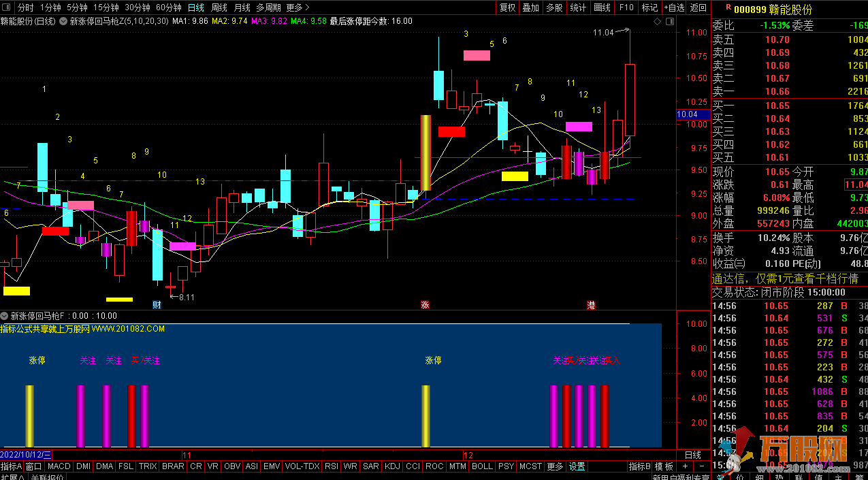Click the F10 company info button
The width and height of the screenshot is (868, 480).
click(x=626, y=7)
